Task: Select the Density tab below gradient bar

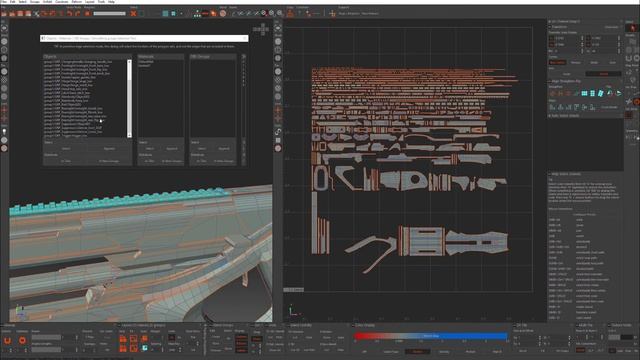Action: tap(444, 351)
